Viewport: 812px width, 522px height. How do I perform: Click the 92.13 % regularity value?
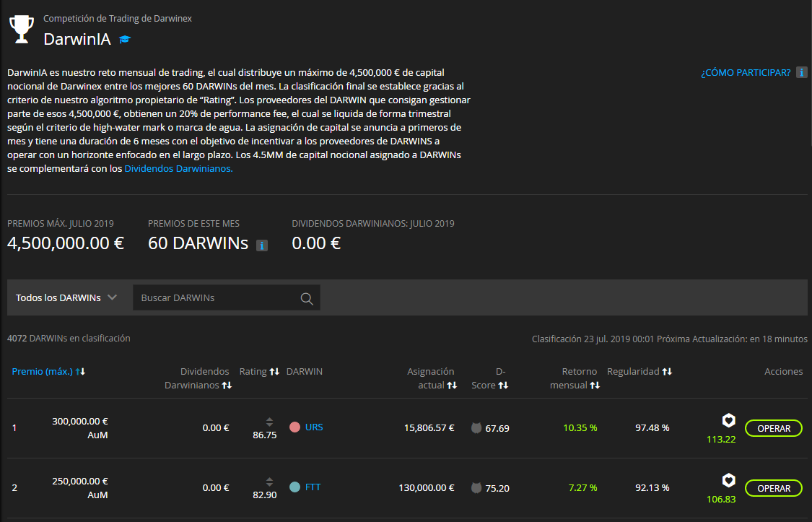click(x=652, y=488)
